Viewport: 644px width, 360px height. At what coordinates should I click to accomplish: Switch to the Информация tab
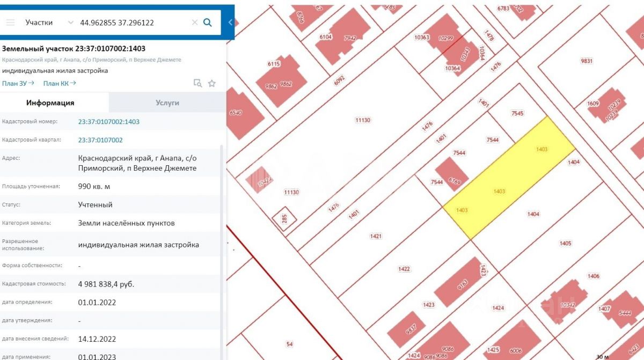pos(50,102)
